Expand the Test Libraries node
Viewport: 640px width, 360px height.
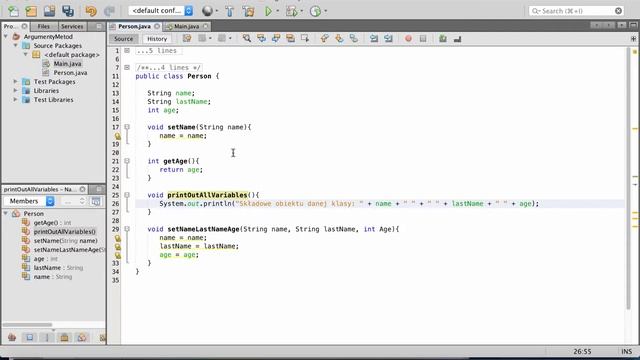click(x=16, y=100)
